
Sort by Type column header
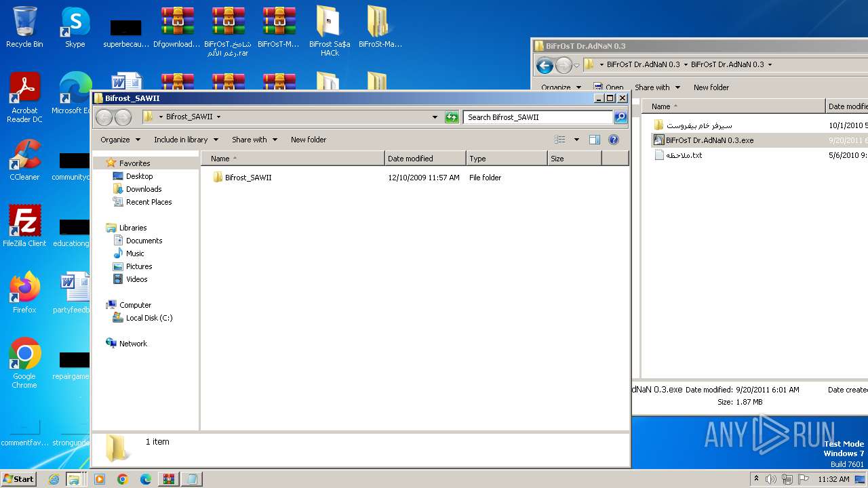[507, 159]
